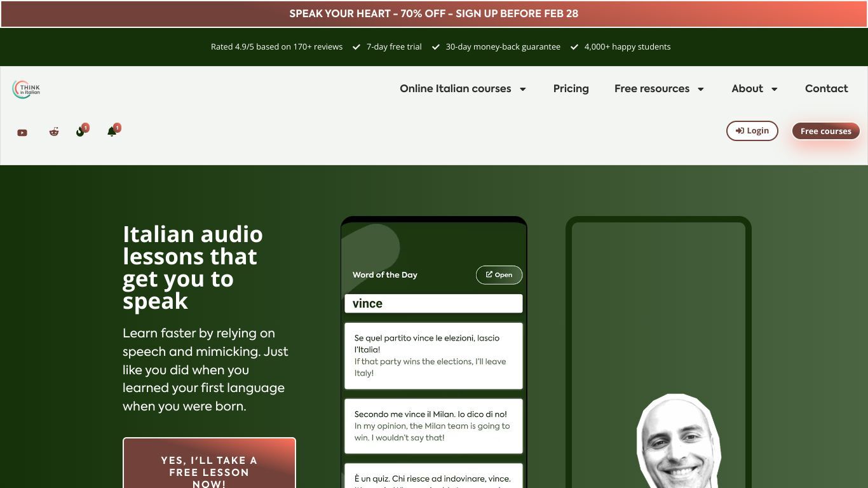Go to the Contact page
This screenshot has width=868, height=488.
tap(826, 88)
